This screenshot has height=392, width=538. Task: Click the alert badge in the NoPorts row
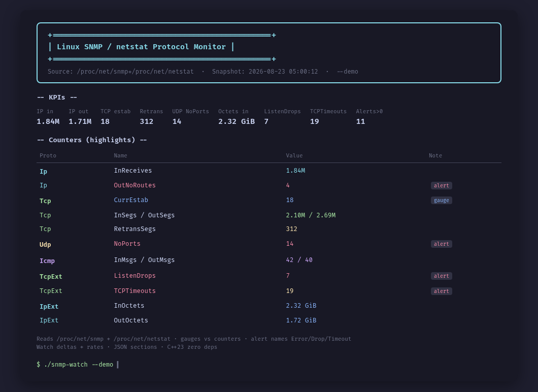[441, 244]
